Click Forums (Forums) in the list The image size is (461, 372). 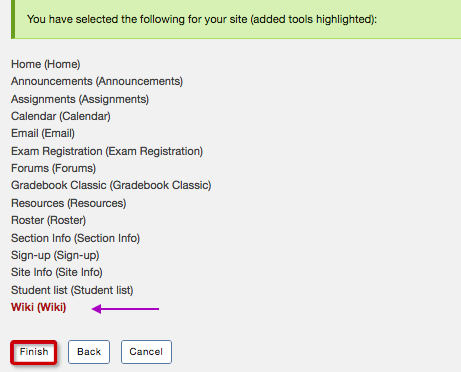[x=54, y=168]
